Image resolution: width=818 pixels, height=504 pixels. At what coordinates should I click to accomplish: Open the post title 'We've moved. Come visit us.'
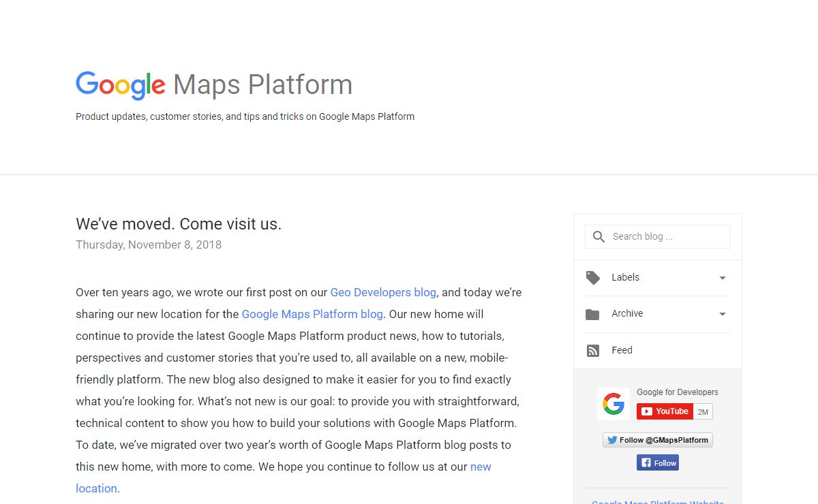(179, 224)
